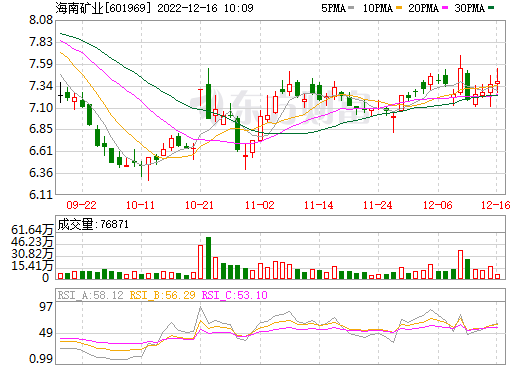Click the 12-06 date axis label
Screen dimensions: 520x365
437,205
